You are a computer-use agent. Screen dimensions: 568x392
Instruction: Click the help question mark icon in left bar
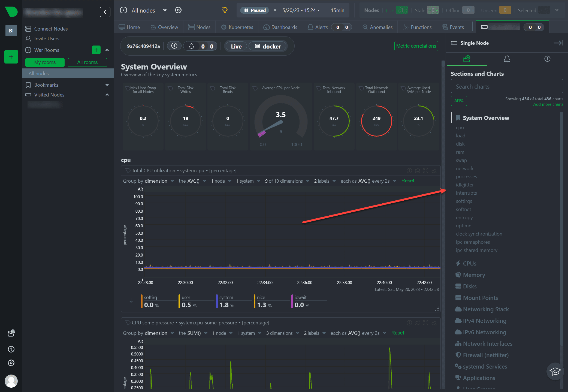[11, 349]
